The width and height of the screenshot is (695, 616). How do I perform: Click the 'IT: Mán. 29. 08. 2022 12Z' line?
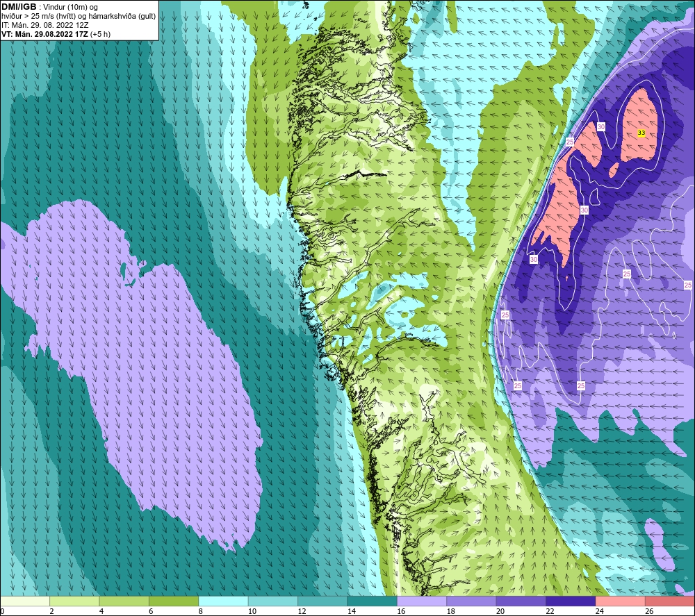pos(45,25)
